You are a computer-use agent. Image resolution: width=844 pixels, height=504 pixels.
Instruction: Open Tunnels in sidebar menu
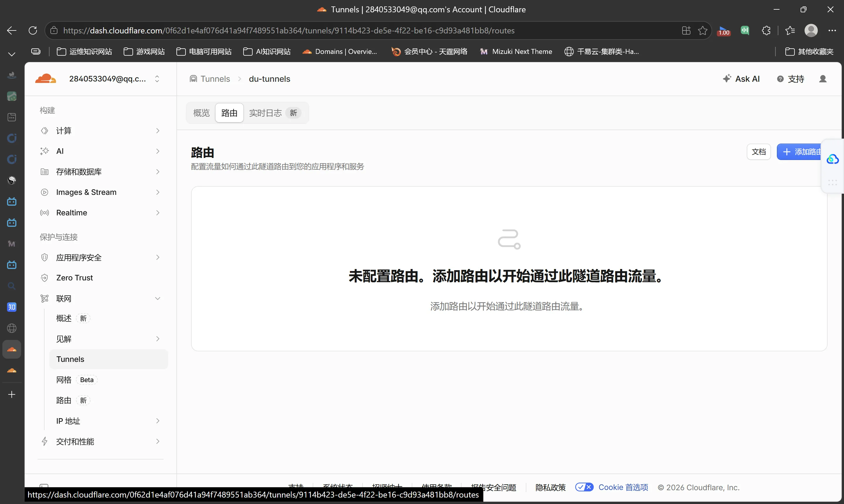(108, 359)
